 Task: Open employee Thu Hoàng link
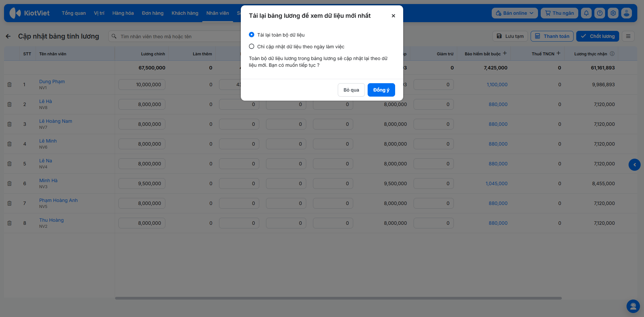coord(51,220)
